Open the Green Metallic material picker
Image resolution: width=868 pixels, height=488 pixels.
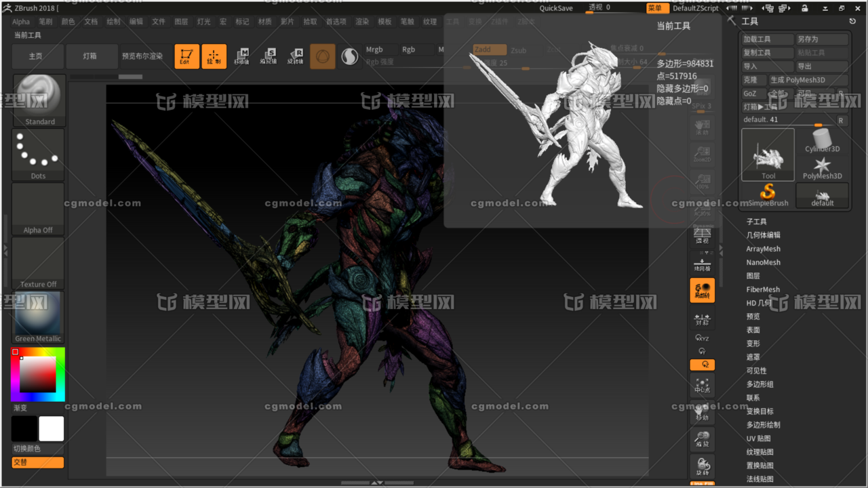coord(38,317)
